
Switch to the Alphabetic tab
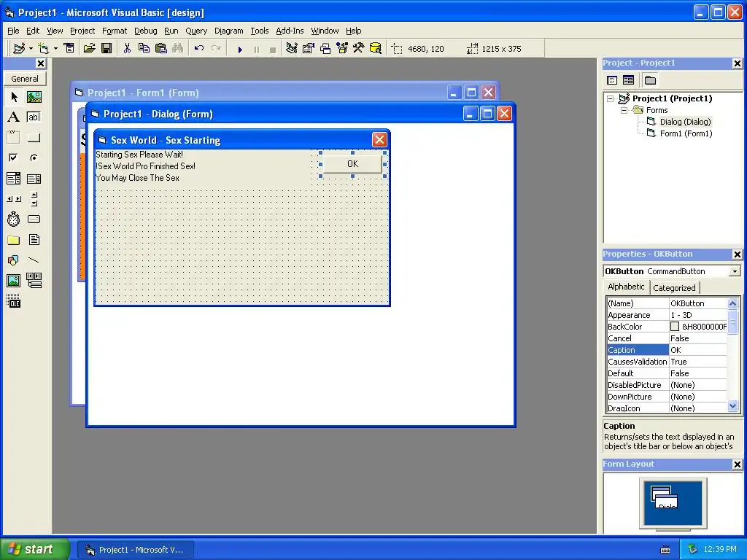(626, 287)
